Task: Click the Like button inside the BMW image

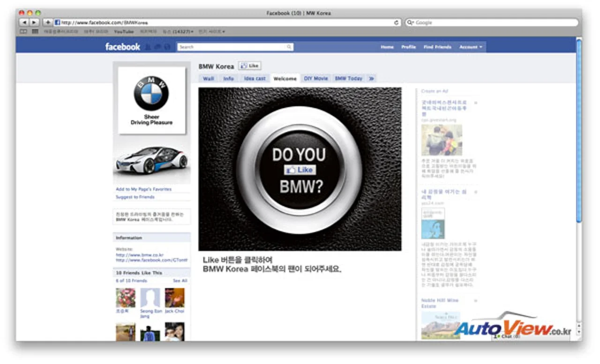Action: [300, 170]
